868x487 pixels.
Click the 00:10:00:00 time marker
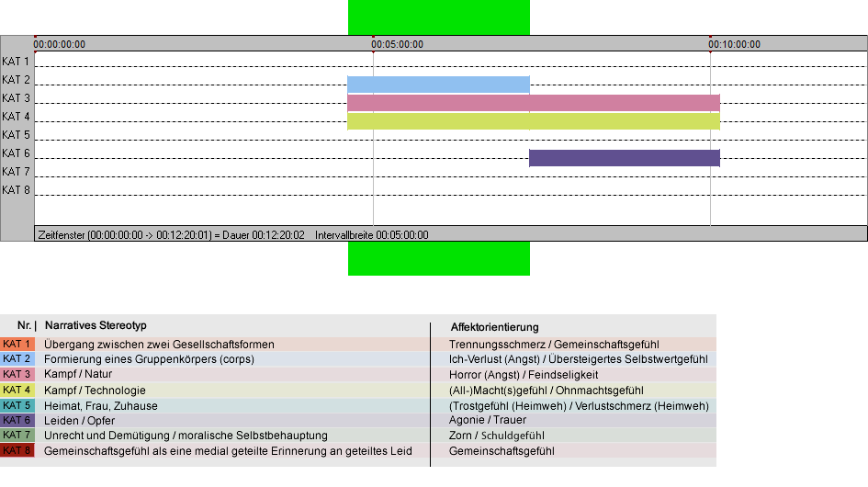point(734,44)
